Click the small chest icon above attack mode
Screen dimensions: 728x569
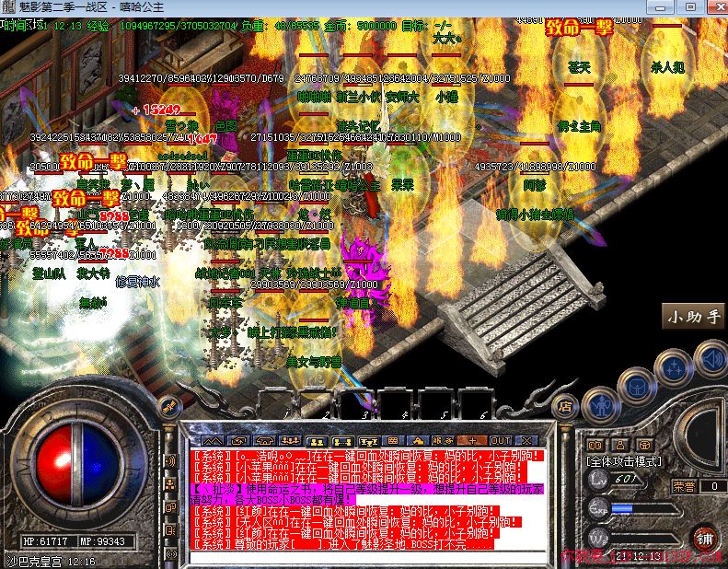click(644, 445)
